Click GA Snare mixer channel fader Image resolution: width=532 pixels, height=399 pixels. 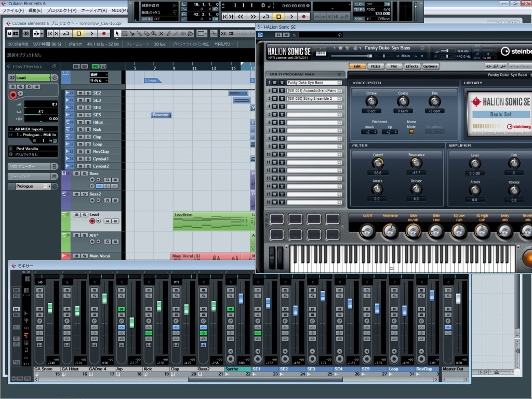click(x=50, y=308)
